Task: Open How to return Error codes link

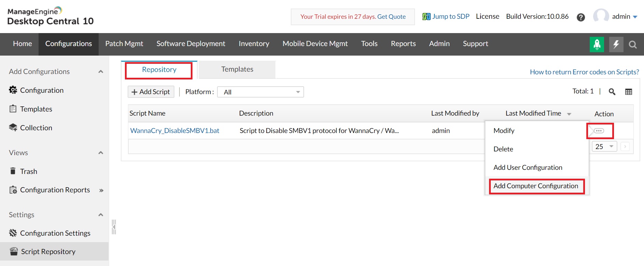Action: click(584, 72)
